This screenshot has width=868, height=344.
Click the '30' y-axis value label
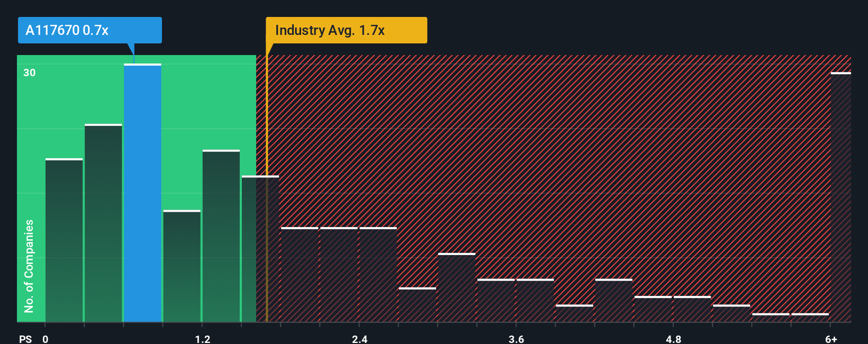pos(30,73)
